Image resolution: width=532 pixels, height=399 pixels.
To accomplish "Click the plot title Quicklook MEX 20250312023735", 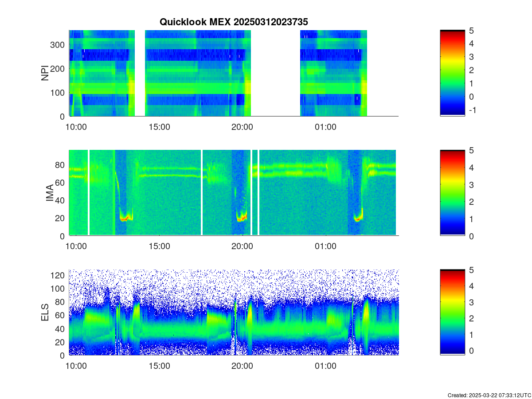I will 234,22.
